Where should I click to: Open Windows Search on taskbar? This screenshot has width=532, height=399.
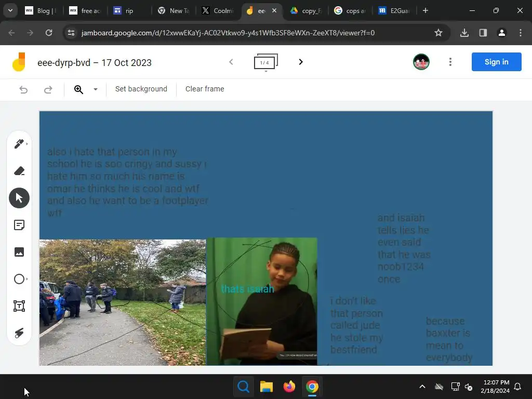click(x=244, y=387)
